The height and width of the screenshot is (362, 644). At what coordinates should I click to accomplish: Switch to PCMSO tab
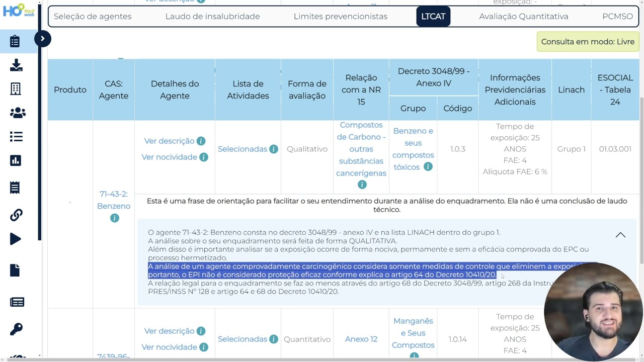click(x=617, y=17)
